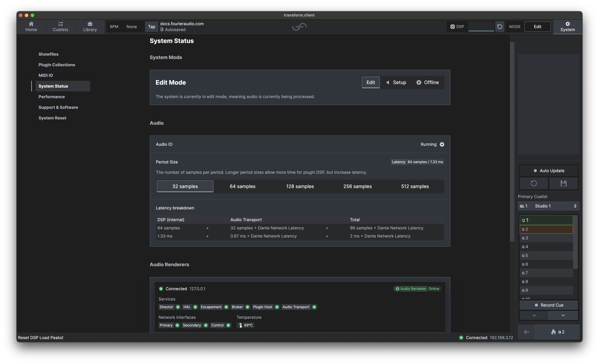Open Audio IO settings gear
599x364 pixels.
pos(442,144)
